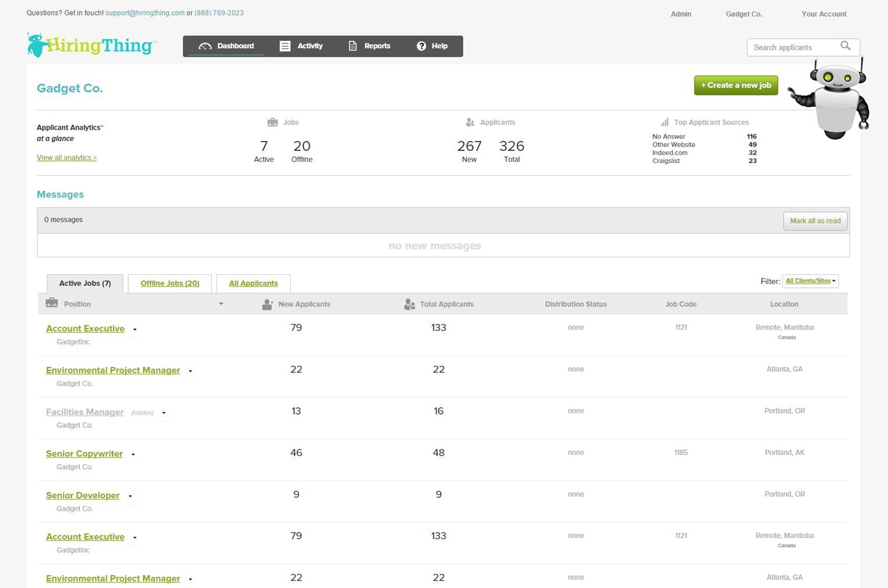Image resolution: width=888 pixels, height=588 pixels.
Task: Click the Distribution Status column header
Action: point(576,304)
